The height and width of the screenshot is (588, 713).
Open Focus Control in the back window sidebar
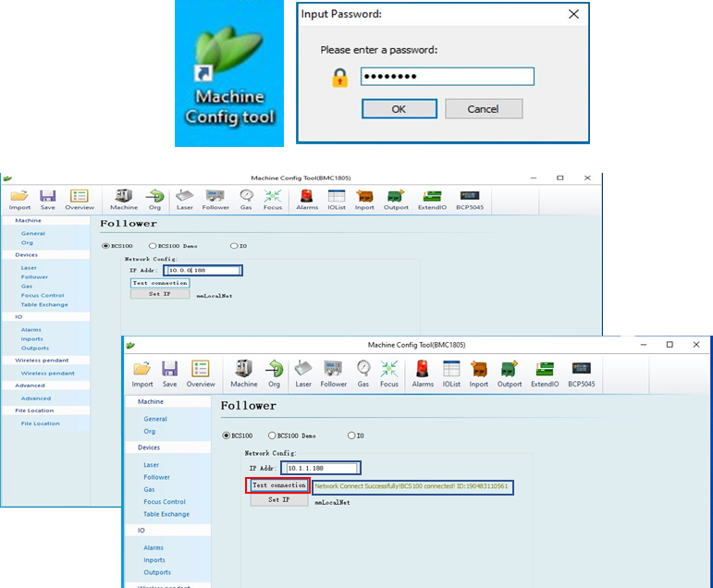pyautogui.click(x=43, y=295)
